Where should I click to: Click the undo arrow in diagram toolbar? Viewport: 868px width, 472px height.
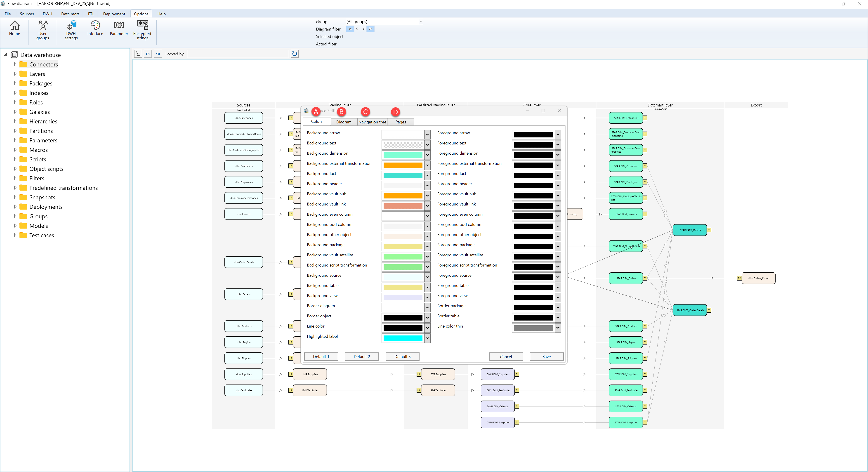click(148, 54)
